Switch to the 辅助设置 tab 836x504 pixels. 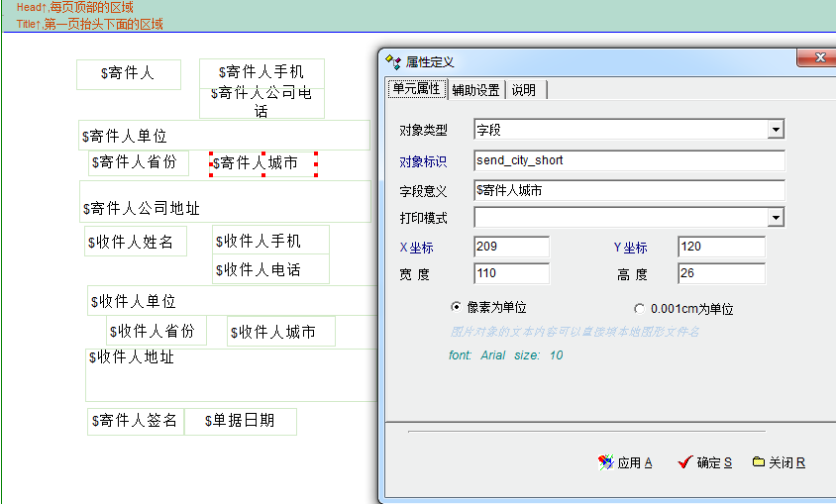pos(475,90)
